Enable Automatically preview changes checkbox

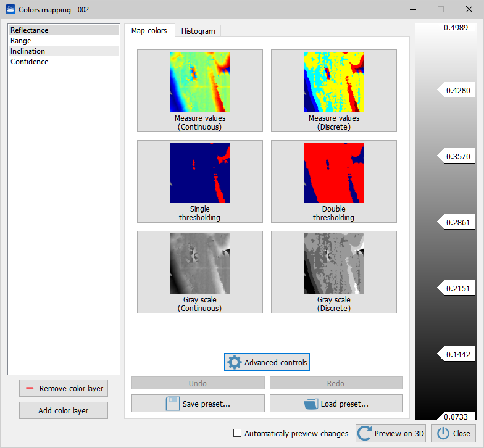click(238, 433)
